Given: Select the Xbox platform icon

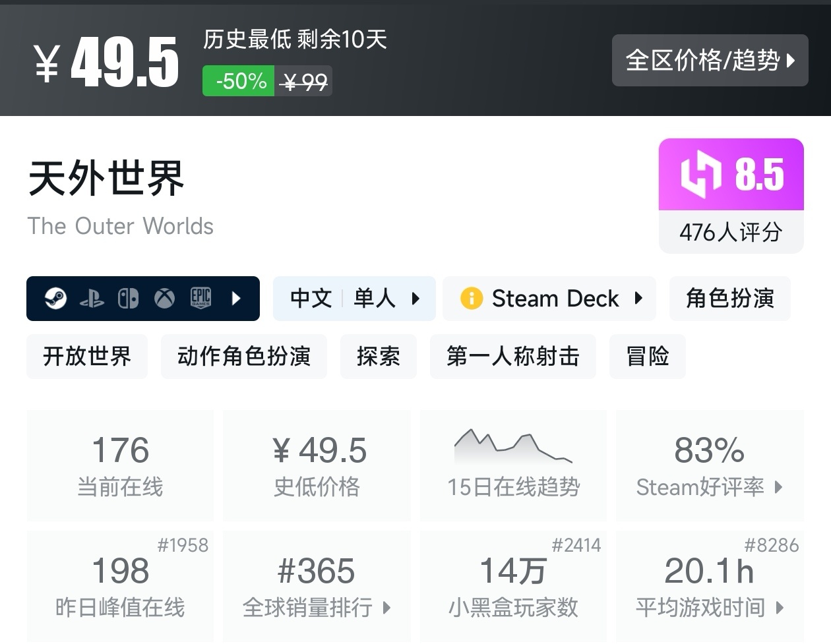Looking at the screenshot, I should (x=163, y=299).
